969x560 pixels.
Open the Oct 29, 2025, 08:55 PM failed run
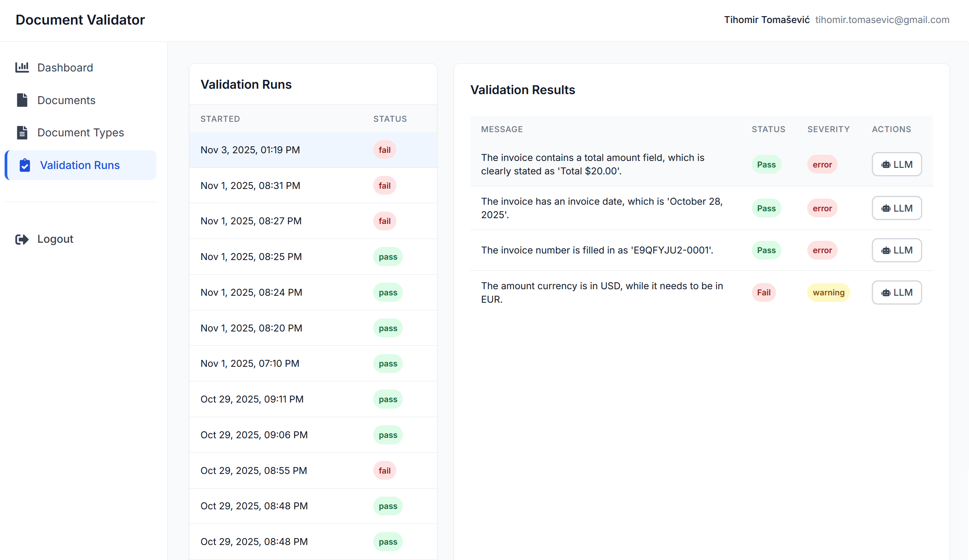[x=253, y=470]
